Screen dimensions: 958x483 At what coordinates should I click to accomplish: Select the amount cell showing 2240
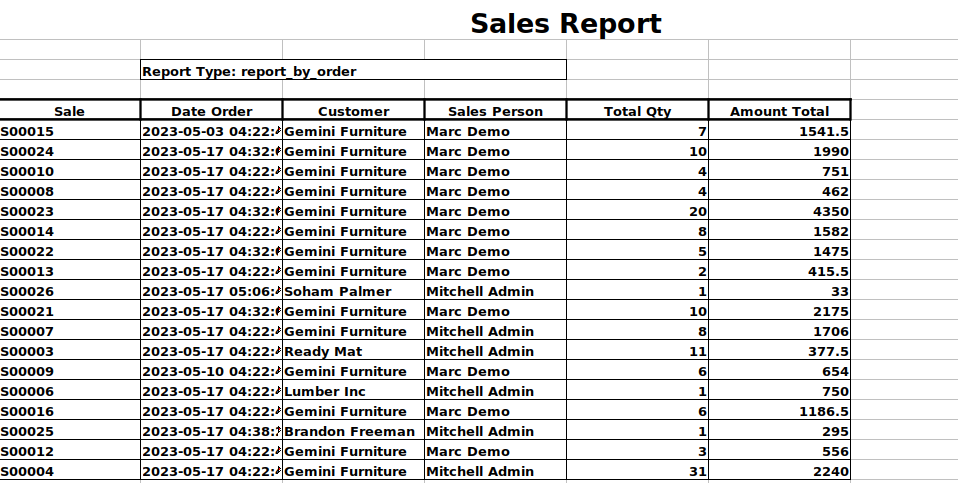pos(779,471)
